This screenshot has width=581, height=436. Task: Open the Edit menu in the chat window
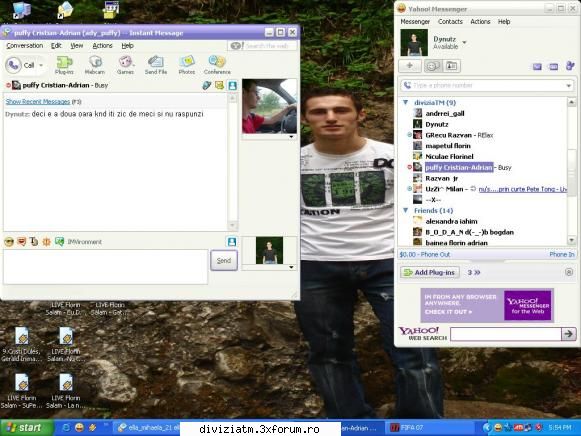click(56, 46)
